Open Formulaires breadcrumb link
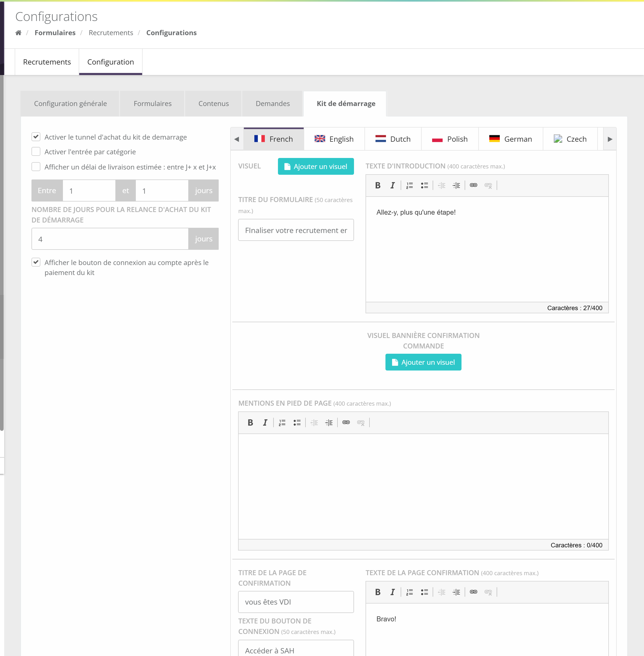The image size is (644, 656). pyautogui.click(x=55, y=33)
